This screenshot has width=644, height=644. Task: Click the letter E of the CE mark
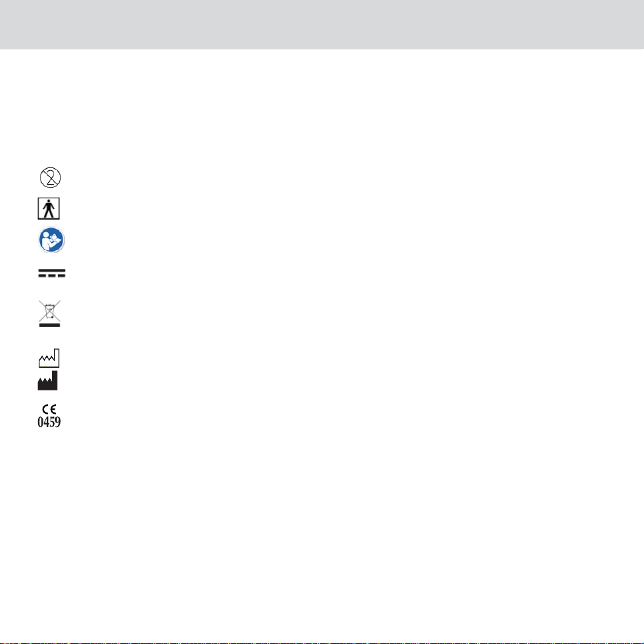pos(53,409)
